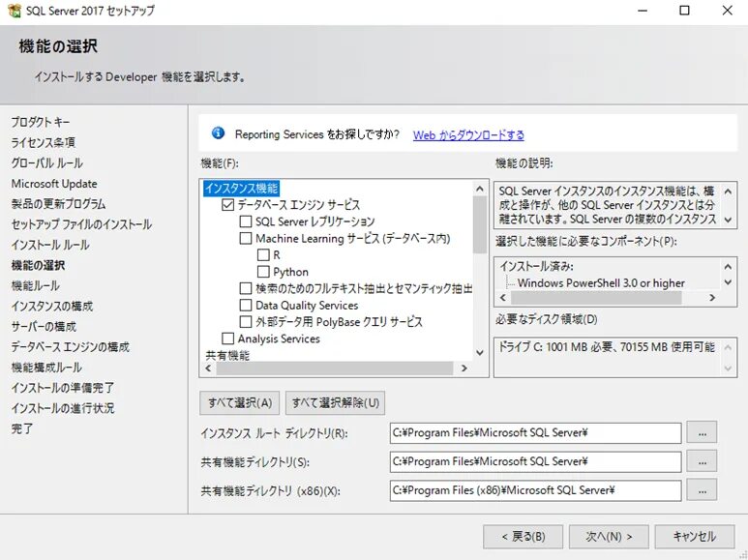
Task: Click the 共有機能ディレクトリ(S) path field
Action: click(x=535, y=461)
